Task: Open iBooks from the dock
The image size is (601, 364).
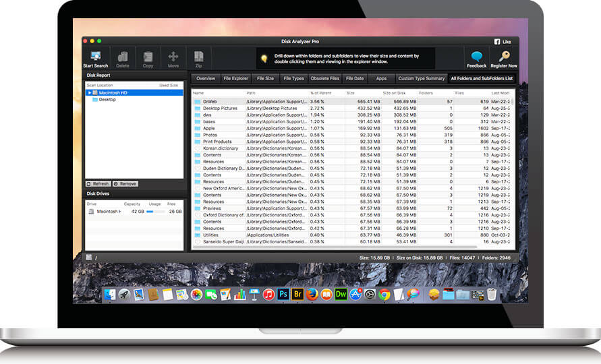Action: [326, 295]
